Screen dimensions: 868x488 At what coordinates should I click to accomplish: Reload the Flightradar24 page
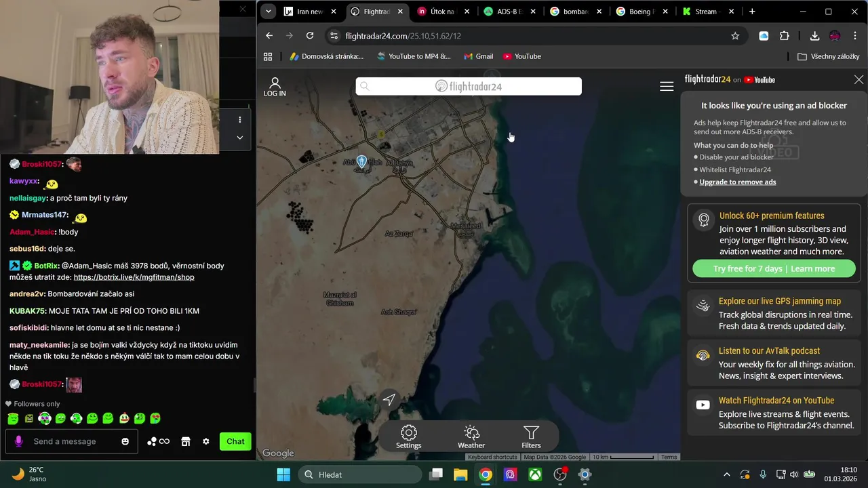coord(310,36)
